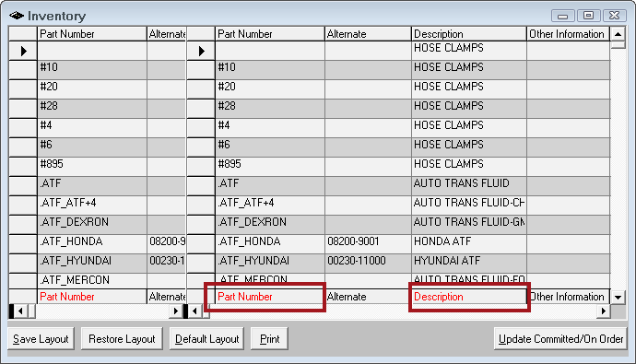
Task: Click Alternate header in left pane
Action: tap(166, 34)
